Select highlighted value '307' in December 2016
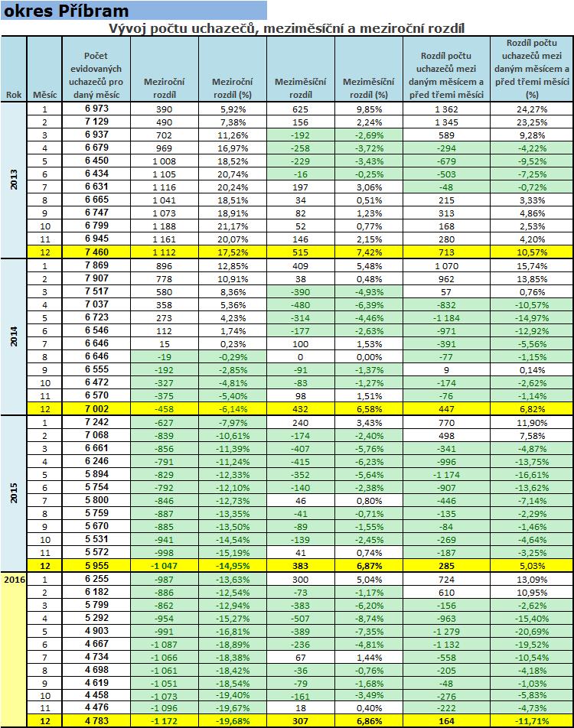Screen dimensions: 574x728 tap(300, 721)
